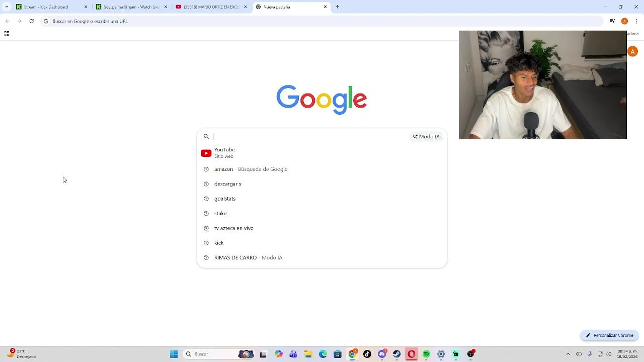The width and height of the screenshot is (644, 362).
Task: Open the Chrome profile avatar in toolbar
Action: coord(624,21)
